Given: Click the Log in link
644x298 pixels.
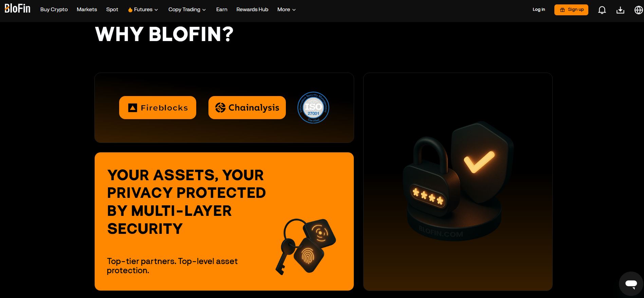Looking at the screenshot, I should (x=539, y=10).
